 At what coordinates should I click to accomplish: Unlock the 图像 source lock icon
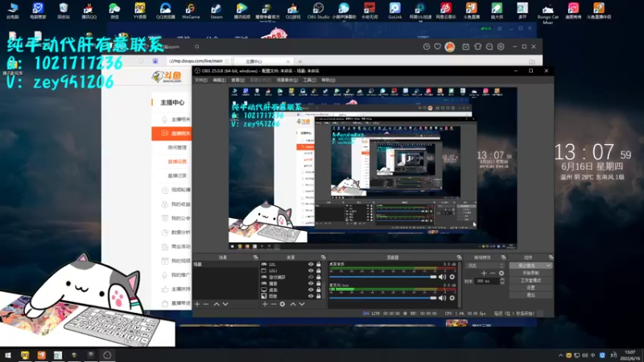pos(318,296)
